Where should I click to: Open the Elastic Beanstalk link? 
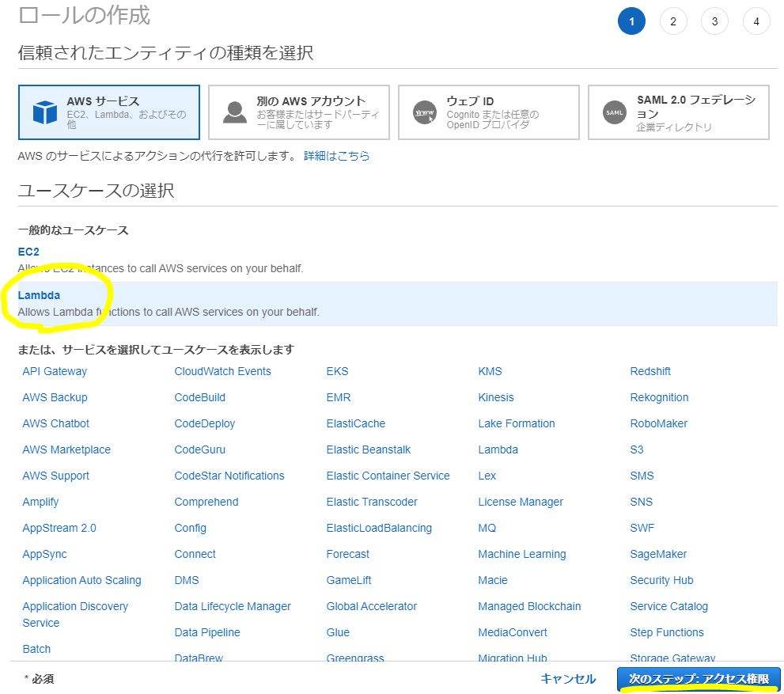click(x=369, y=449)
